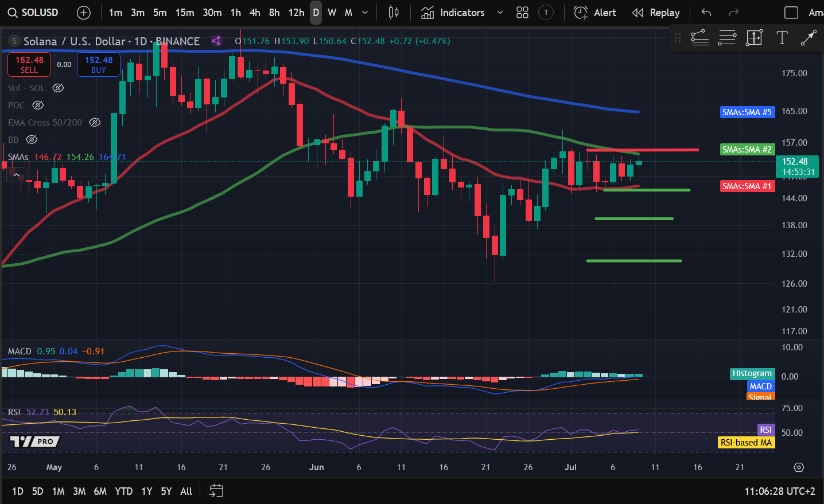This screenshot has width=824, height=504.
Task: Switch to 12h timeframe
Action: click(296, 13)
